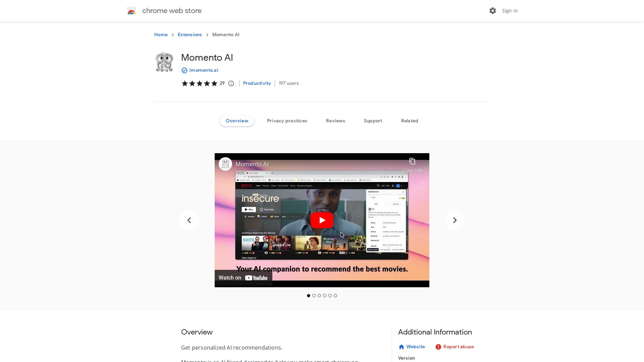The width and height of the screenshot is (644, 362).
Task: Click the verified publisher badge icon
Action: click(x=184, y=70)
